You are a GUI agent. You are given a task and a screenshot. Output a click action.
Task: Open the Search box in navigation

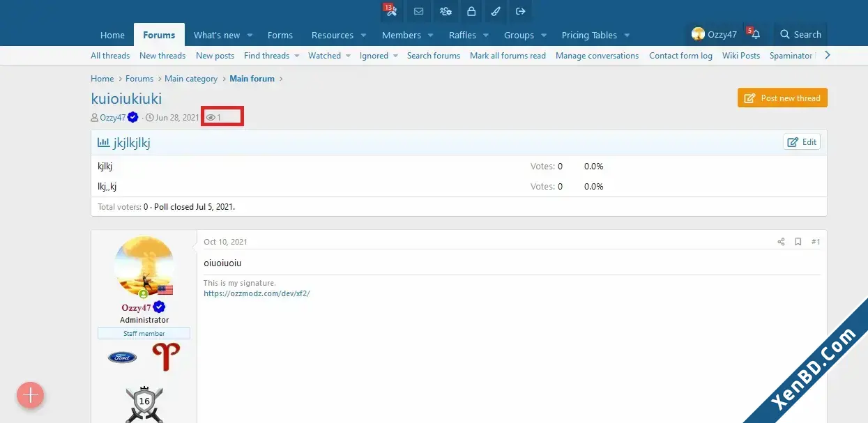[x=800, y=34]
